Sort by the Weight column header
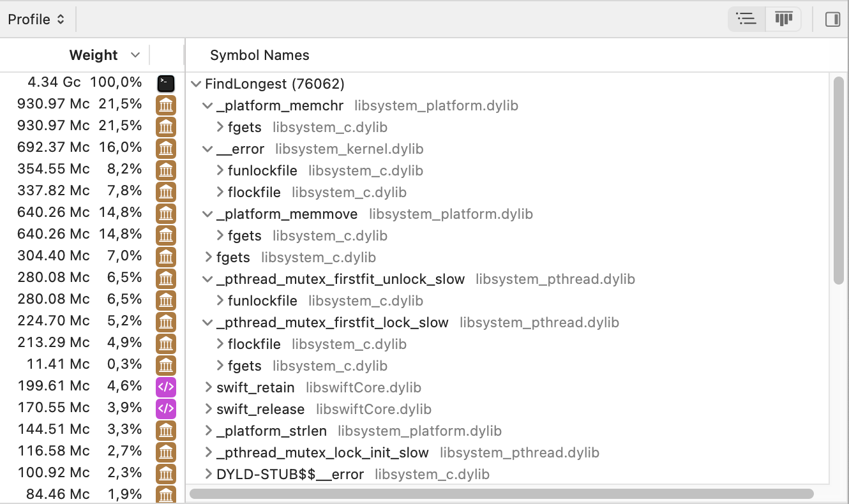 [x=93, y=55]
